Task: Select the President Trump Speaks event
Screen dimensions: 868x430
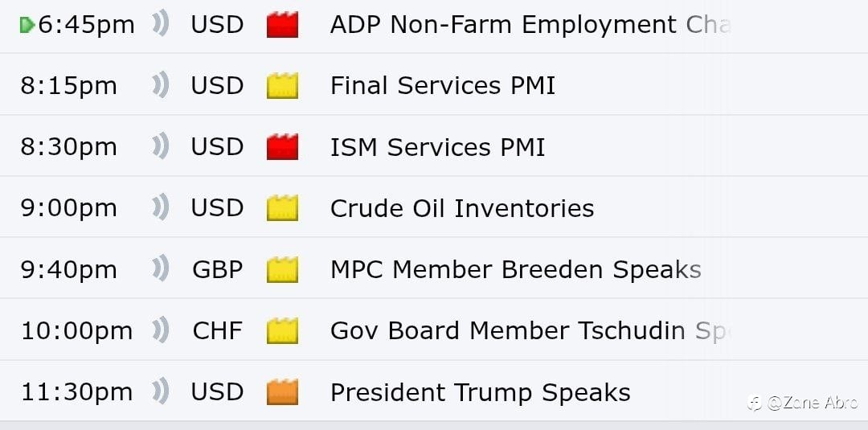Action: tap(480, 392)
